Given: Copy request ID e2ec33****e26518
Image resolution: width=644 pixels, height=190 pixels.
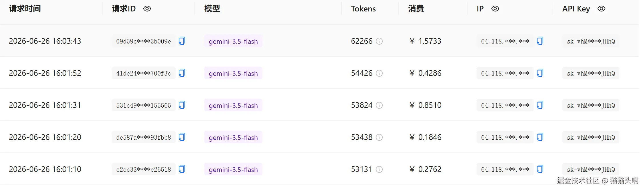Looking at the screenshot, I should pos(182,169).
